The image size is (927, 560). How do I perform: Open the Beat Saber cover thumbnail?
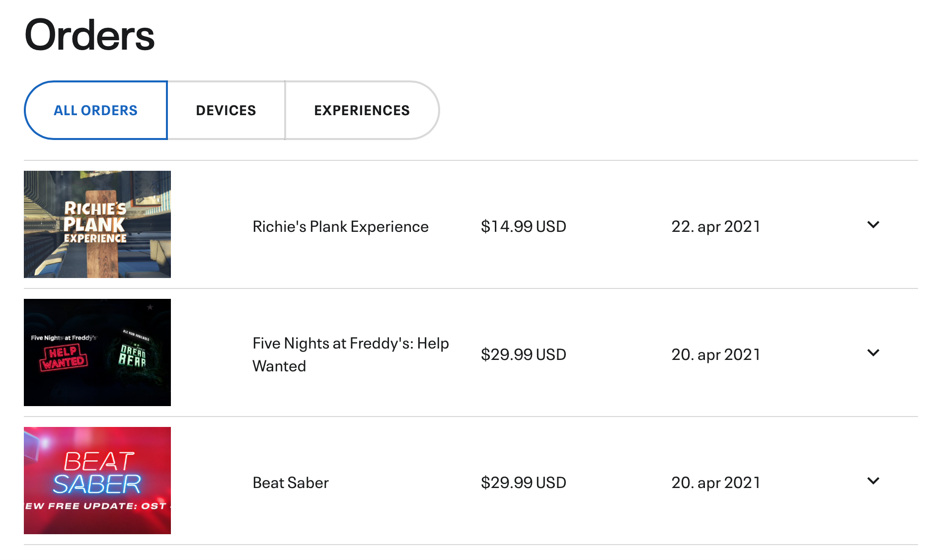coord(97,481)
